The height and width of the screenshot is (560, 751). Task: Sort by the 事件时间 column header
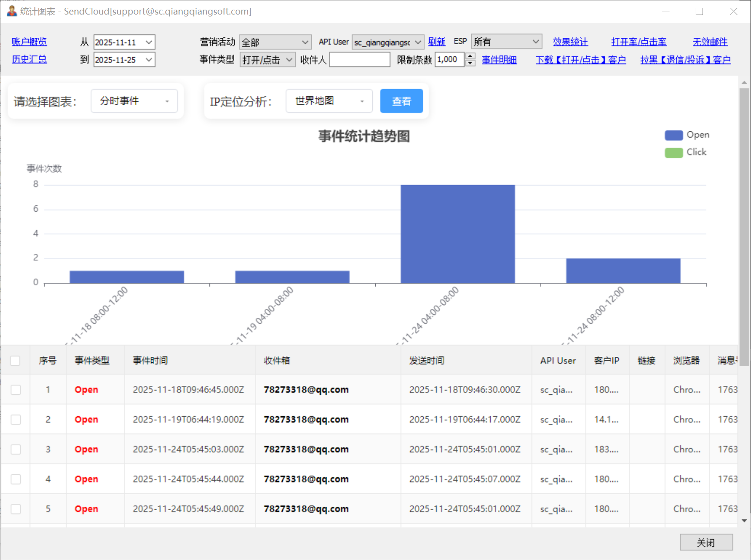[150, 360]
